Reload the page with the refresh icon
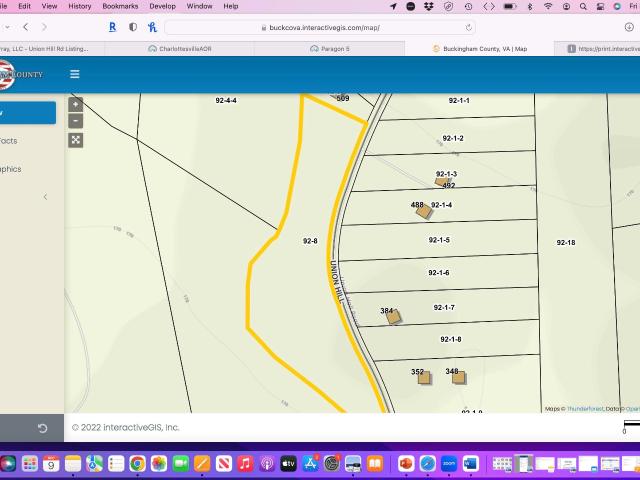The height and width of the screenshot is (480, 640). click(x=469, y=28)
